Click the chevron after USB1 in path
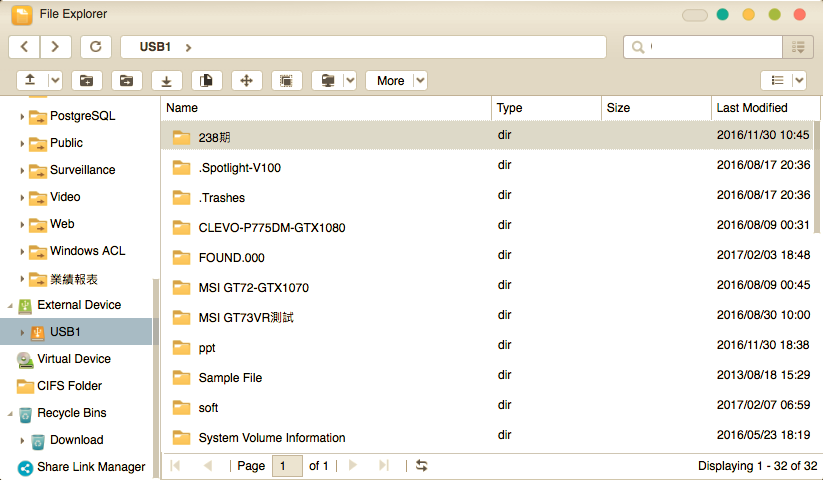Viewport: 823px width, 480px height. pyautogui.click(x=188, y=48)
